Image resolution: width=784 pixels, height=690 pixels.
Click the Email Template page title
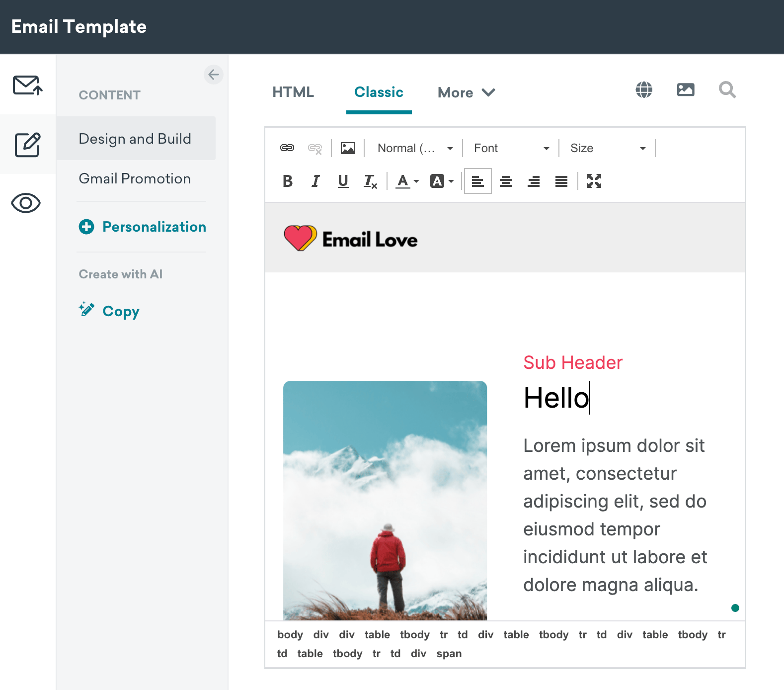click(x=79, y=27)
